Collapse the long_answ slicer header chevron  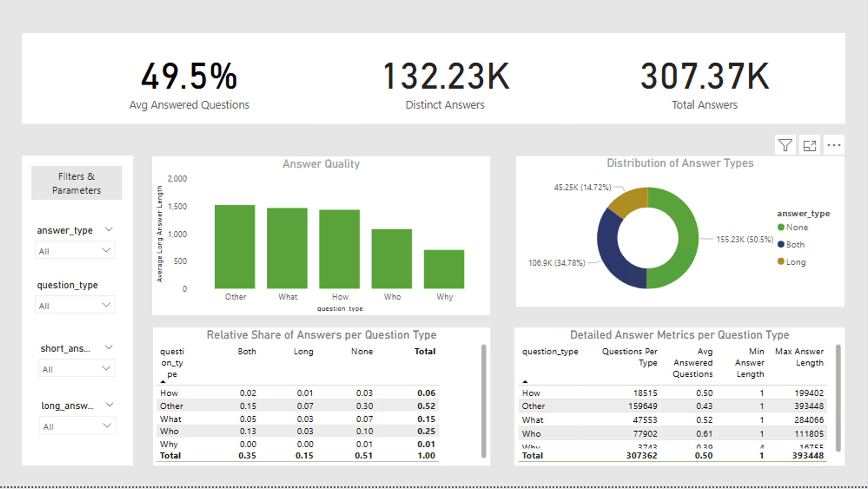[x=109, y=405]
